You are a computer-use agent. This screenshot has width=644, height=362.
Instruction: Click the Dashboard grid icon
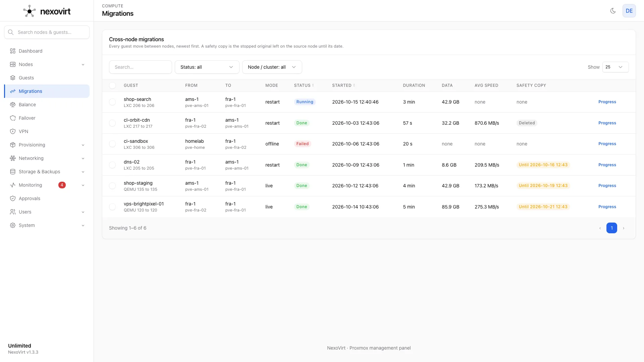tap(13, 51)
